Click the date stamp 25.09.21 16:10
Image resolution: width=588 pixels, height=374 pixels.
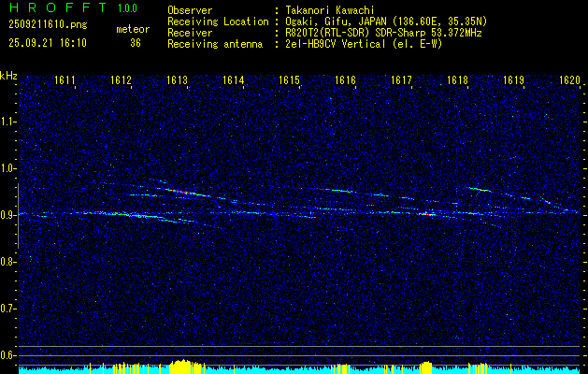(48, 43)
